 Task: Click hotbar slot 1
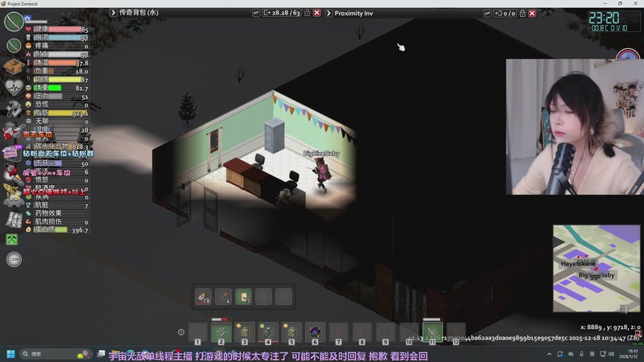click(x=198, y=332)
